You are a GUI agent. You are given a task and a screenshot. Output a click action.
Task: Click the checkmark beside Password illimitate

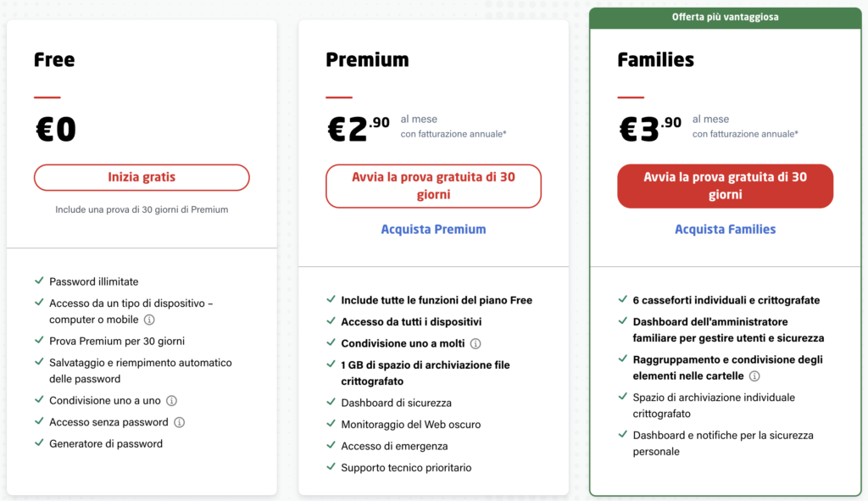pos(39,281)
